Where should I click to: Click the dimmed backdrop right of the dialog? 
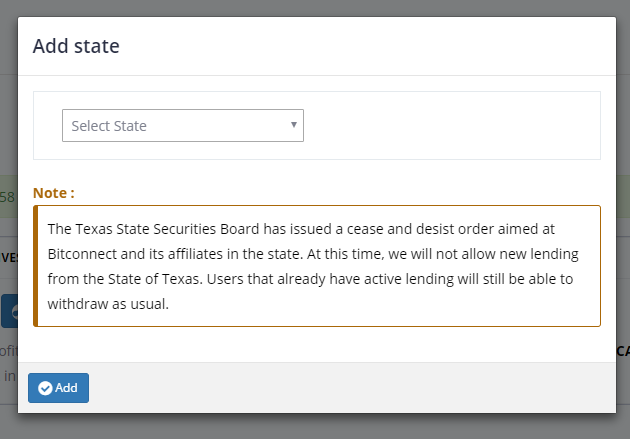pos(623,150)
